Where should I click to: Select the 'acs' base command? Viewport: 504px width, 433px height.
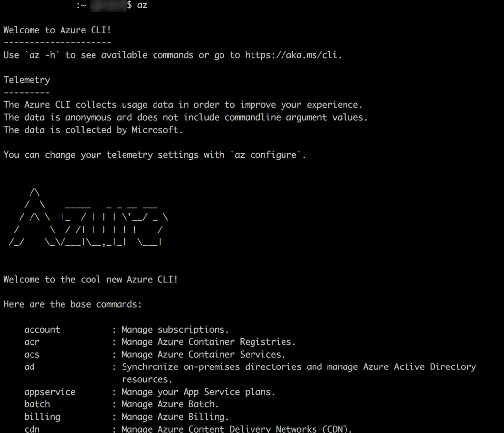click(31, 354)
